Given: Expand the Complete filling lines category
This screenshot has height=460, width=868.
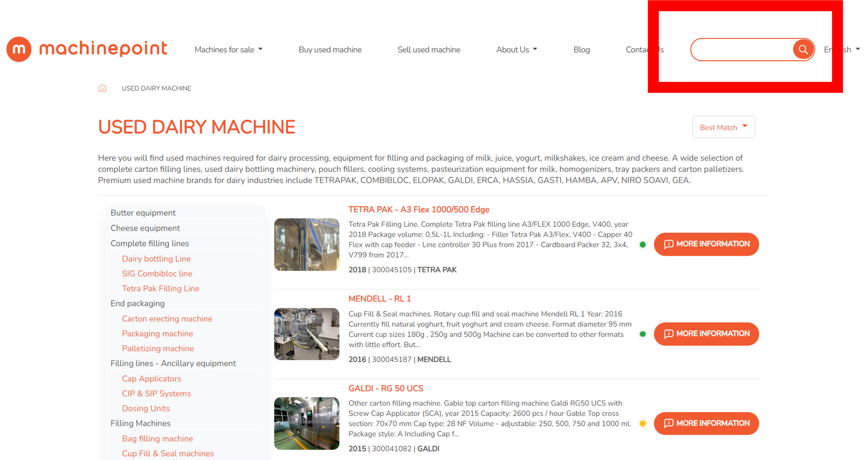Looking at the screenshot, I should (150, 243).
